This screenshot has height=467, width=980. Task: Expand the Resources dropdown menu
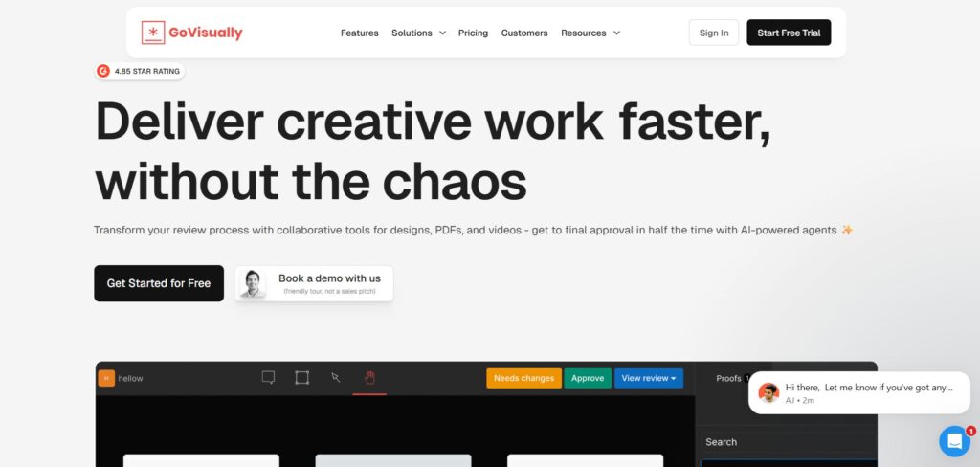(590, 33)
